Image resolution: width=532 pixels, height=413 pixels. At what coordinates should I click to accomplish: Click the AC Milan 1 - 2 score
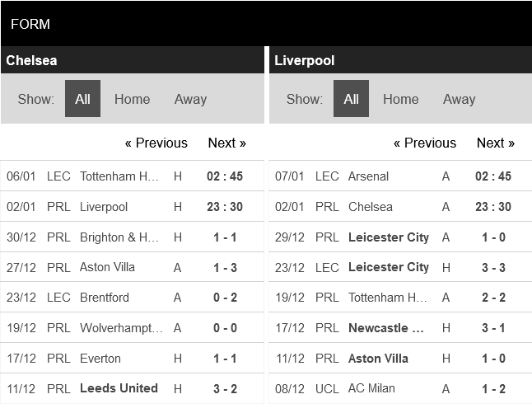click(x=493, y=388)
